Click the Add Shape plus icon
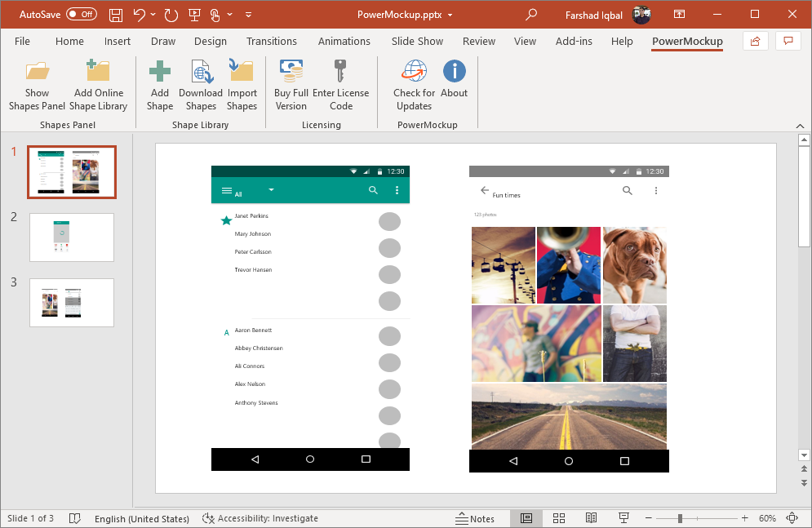Viewport: 812px width, 528px height. pos(160,72)
